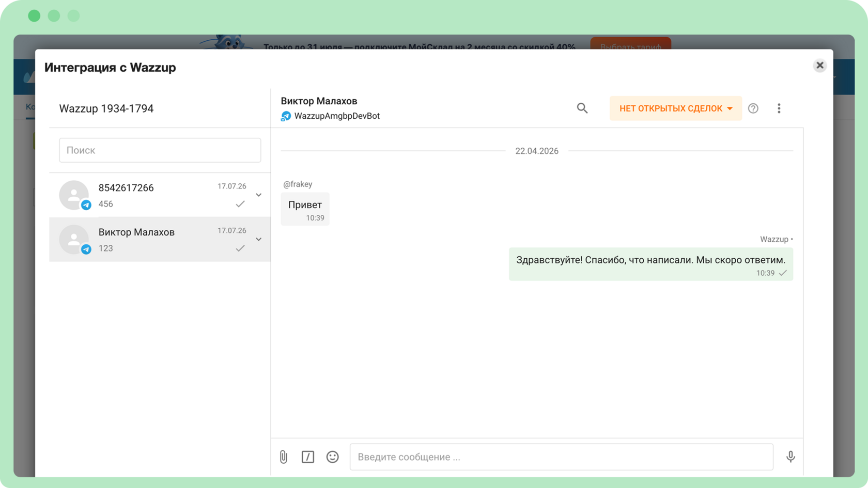Click the 'Здравствуйте! Спасибо, что написали' reply bubble
The width and height of the screenshot is (868, 488).
point(651,264)
